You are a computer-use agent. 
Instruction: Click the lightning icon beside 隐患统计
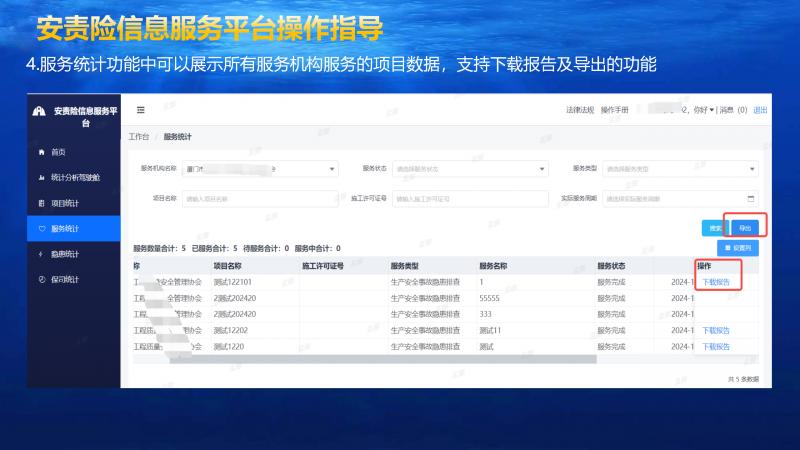pos(41,254)
